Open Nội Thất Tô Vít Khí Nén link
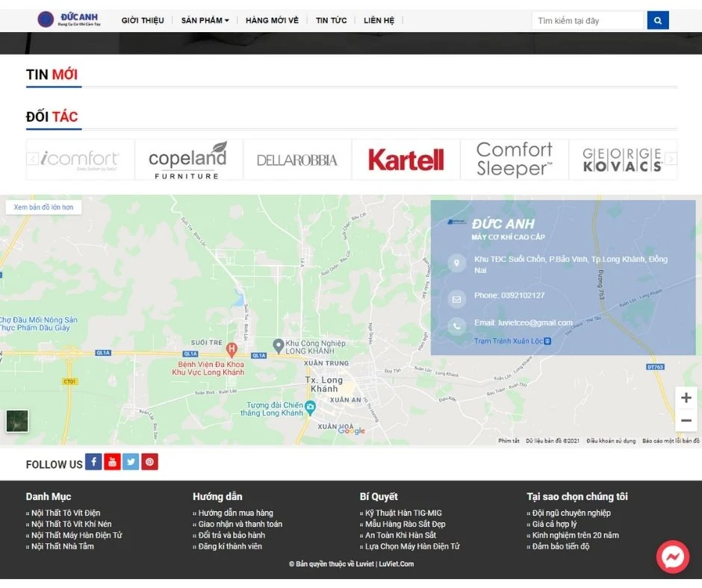 tap(71, 524)
